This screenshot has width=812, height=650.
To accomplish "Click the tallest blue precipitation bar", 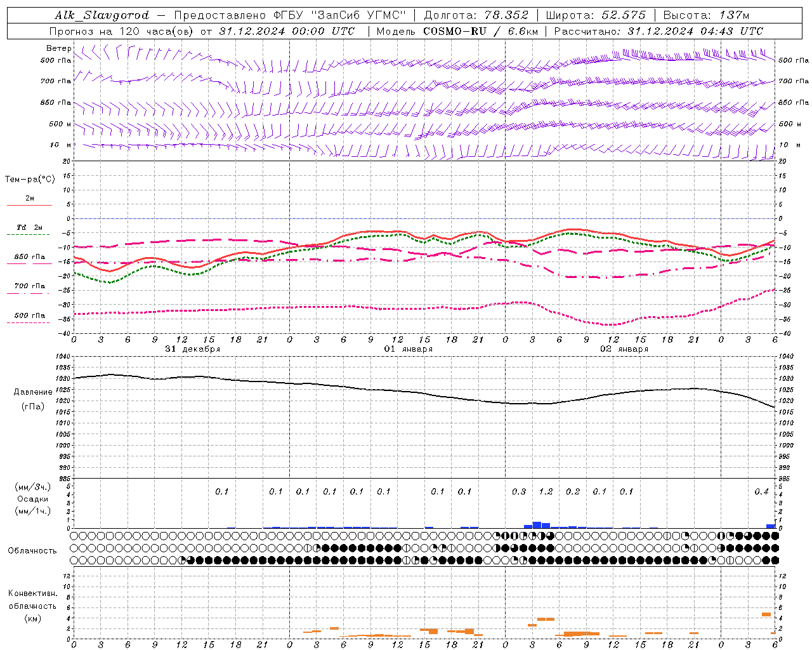I will tap(537, 525).
